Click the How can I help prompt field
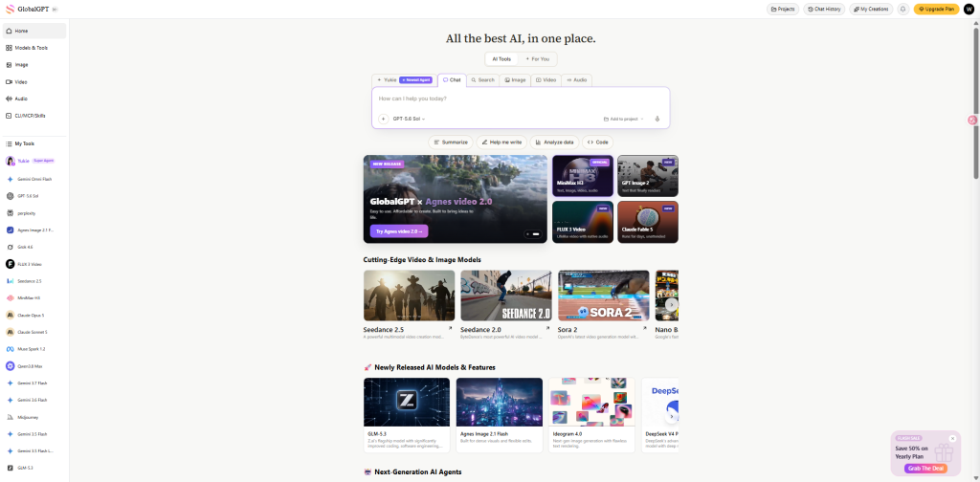Screen dimensions: 980x482 (521, 99)
